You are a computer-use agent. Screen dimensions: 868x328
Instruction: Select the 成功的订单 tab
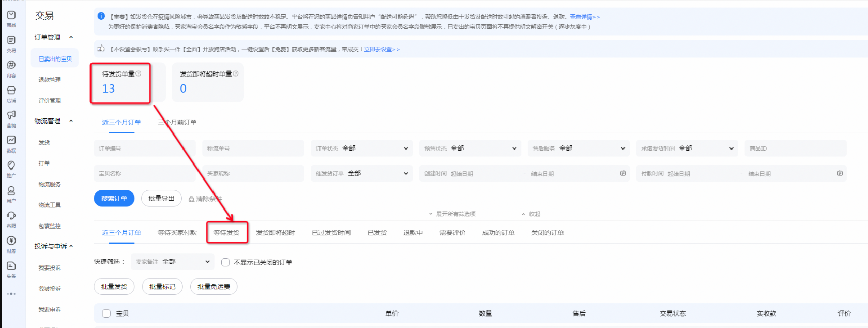(498, 233)
